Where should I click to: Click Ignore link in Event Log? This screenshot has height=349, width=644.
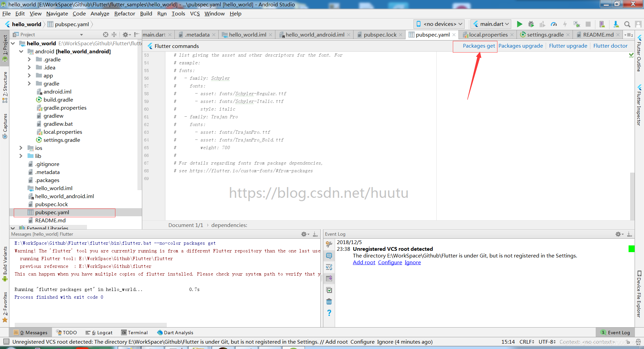(x=413, y=263)
